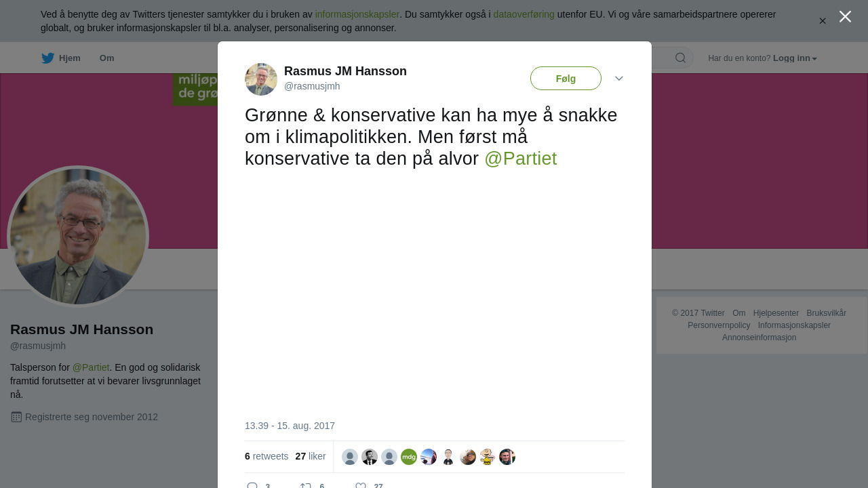868x488 pixels.
Task: Click the reply speech bubble icon
Action: (252, 486)
